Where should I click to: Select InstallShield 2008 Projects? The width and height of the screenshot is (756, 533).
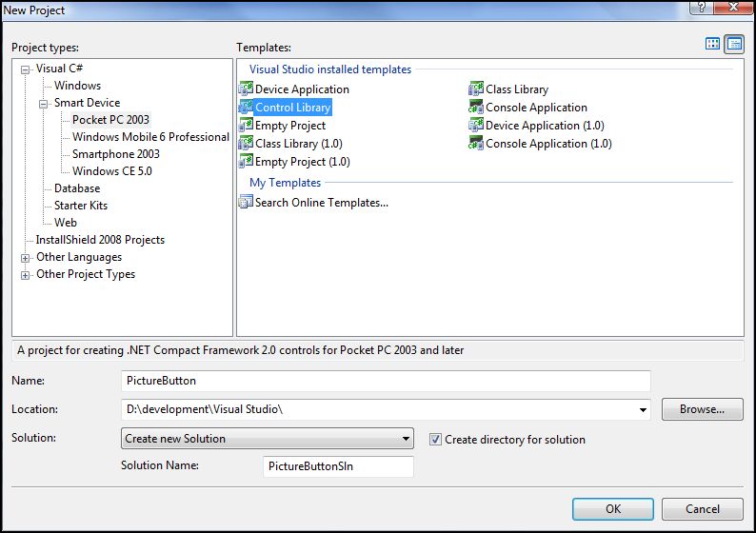point(100,240)
